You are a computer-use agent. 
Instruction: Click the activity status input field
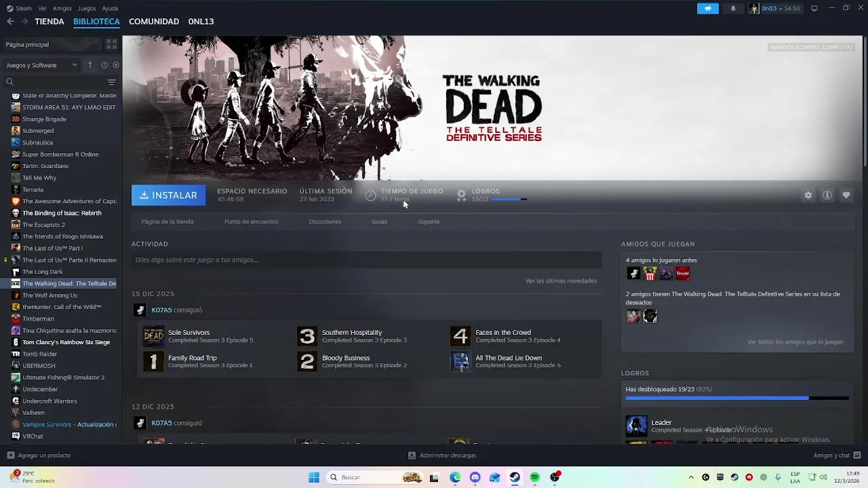[x=366, y=260]
